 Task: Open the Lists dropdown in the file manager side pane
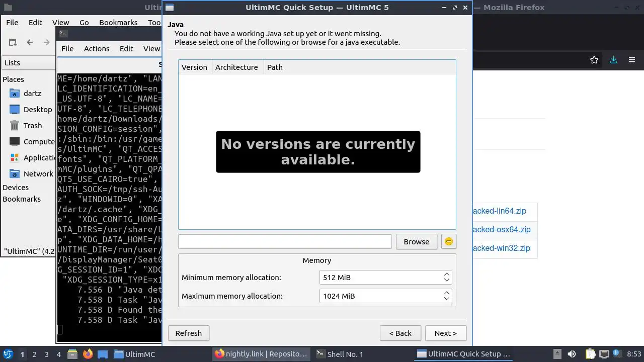coord(28,63)
